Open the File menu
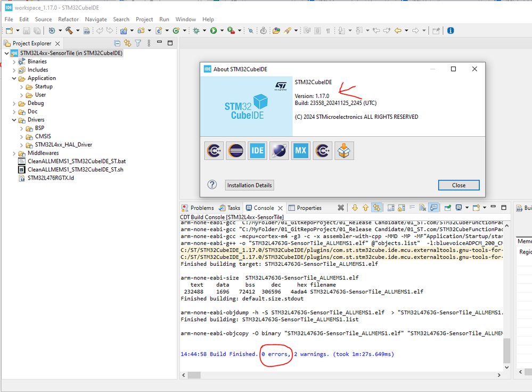 9,19
